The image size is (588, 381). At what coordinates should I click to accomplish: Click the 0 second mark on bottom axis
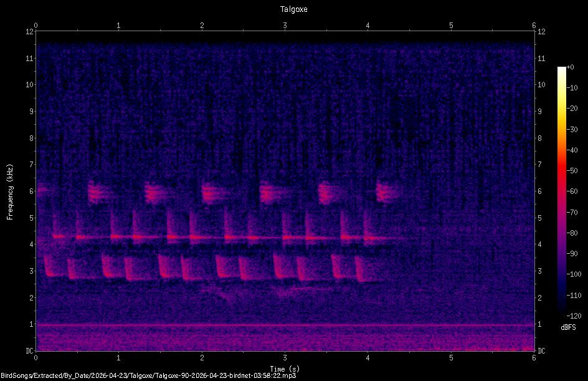36,358
